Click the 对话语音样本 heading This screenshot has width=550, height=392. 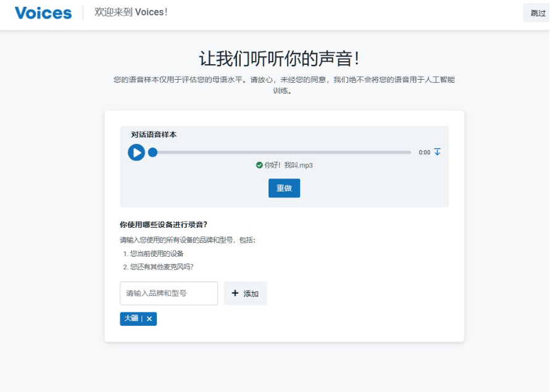click(154, 135)
